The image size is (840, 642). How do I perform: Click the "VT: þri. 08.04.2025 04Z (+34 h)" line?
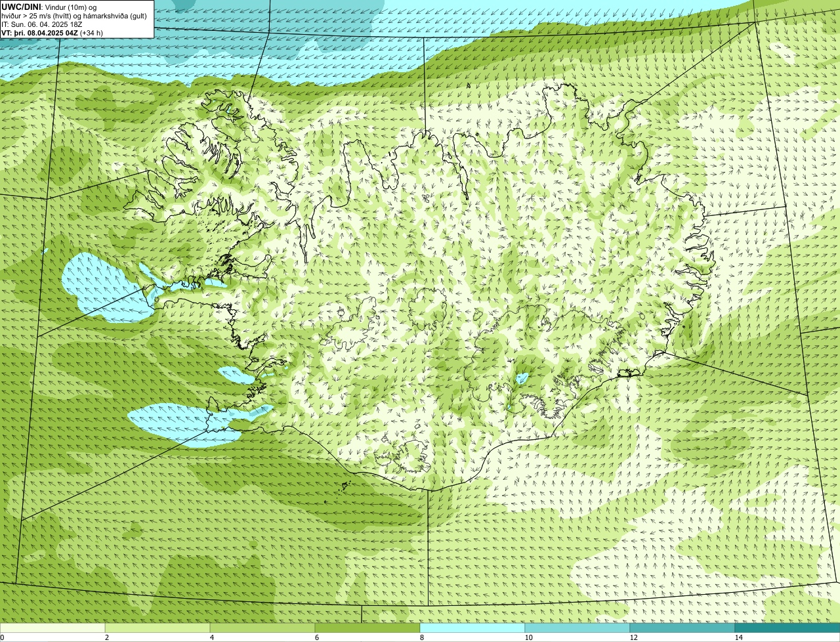[x=52, y=33]
